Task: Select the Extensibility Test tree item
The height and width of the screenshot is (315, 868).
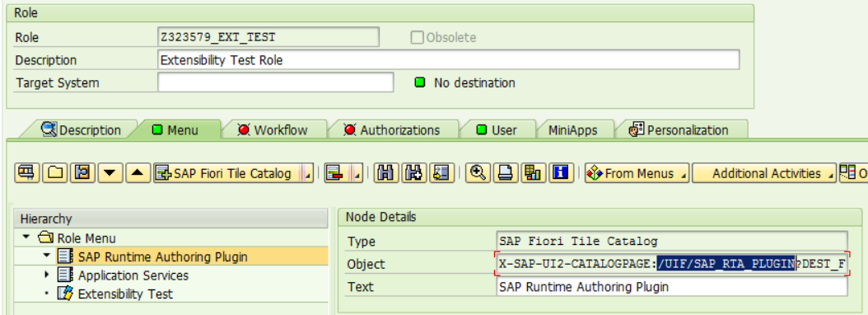Action: 125,294
